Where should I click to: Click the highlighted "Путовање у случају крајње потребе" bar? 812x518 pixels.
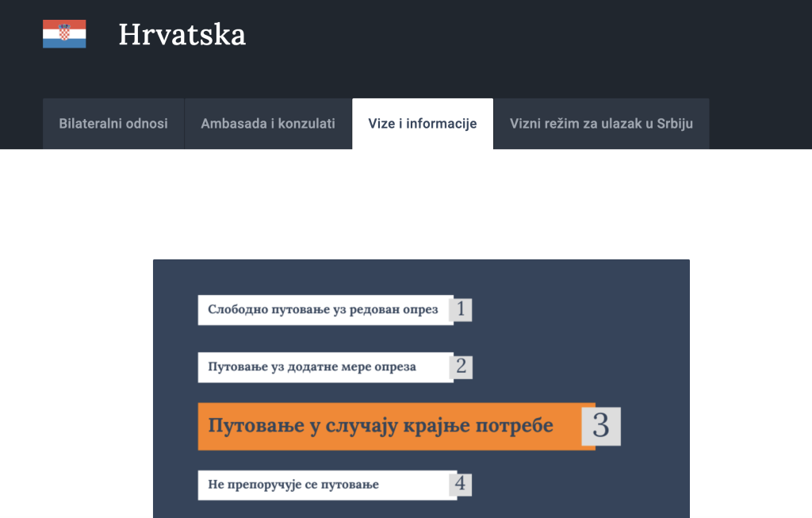pyautogui.click(x=381, y=426)
